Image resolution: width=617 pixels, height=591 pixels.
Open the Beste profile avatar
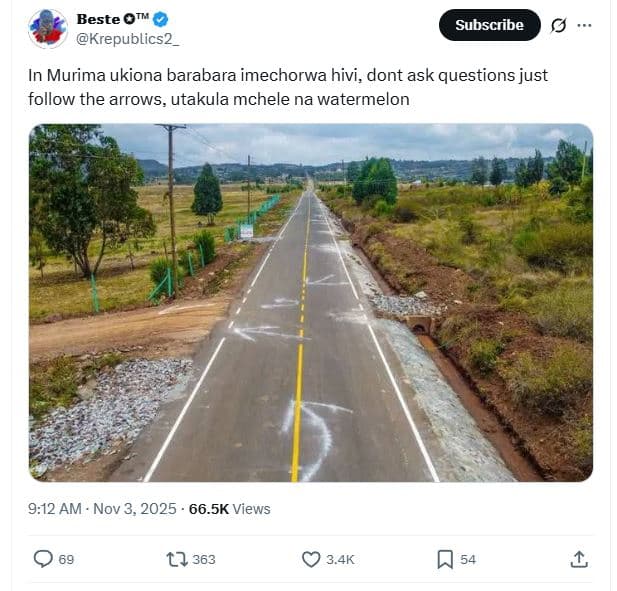48,28
